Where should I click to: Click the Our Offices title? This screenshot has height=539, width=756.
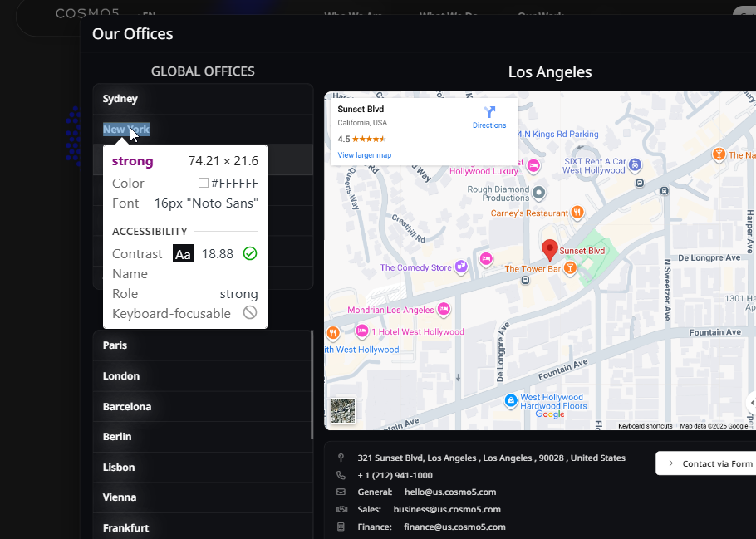133,34
